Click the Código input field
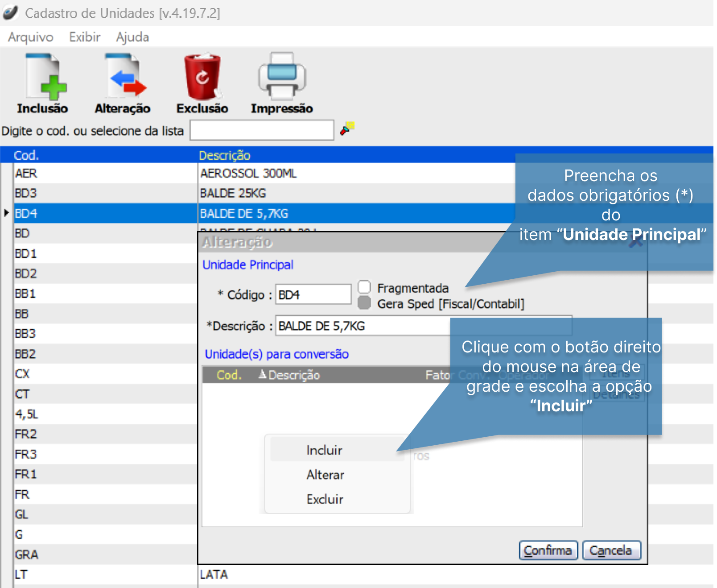Viewport: 717px width, 588px height. pyautogui.click(x=313, y=294)
